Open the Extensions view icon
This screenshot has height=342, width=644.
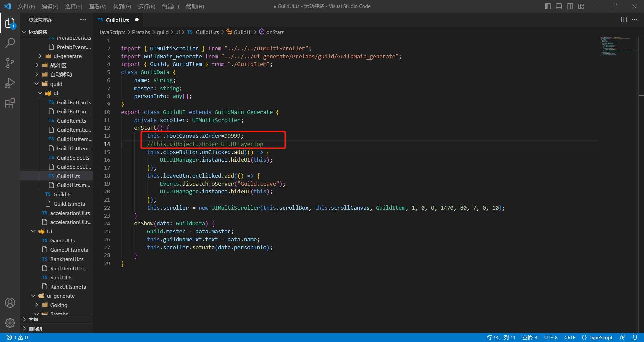pyautogui.click(x=10, y=103)
